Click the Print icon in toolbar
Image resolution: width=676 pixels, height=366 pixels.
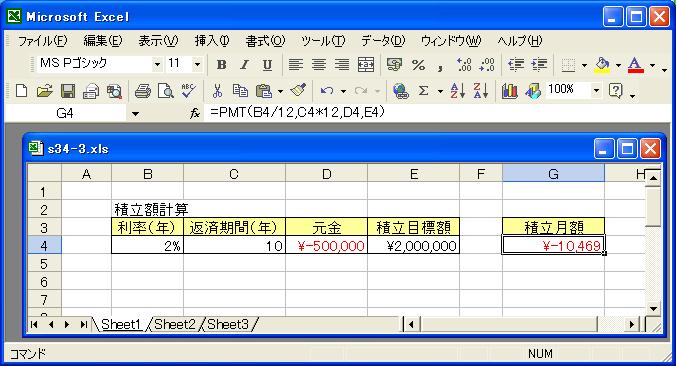tap(143, 91)
